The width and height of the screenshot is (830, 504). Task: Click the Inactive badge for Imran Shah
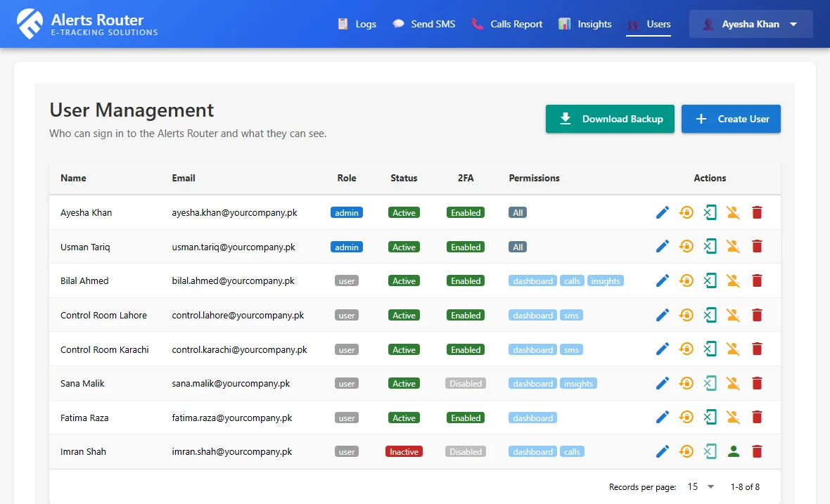[404, 452]
